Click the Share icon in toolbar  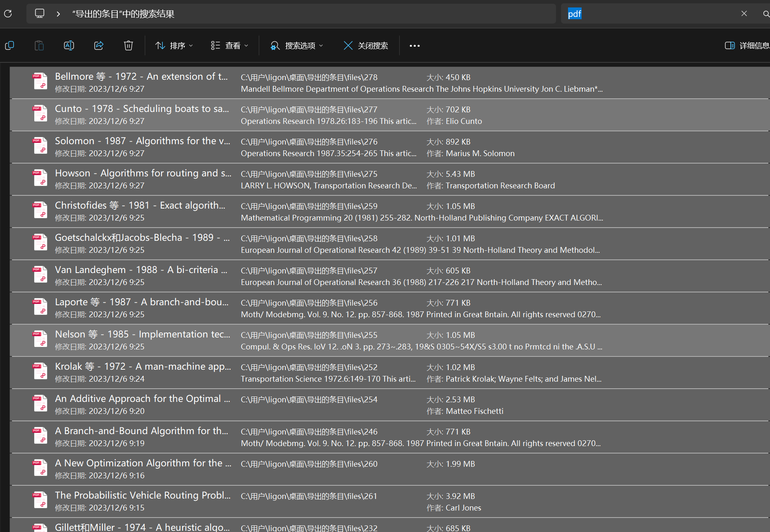[99, 45]
